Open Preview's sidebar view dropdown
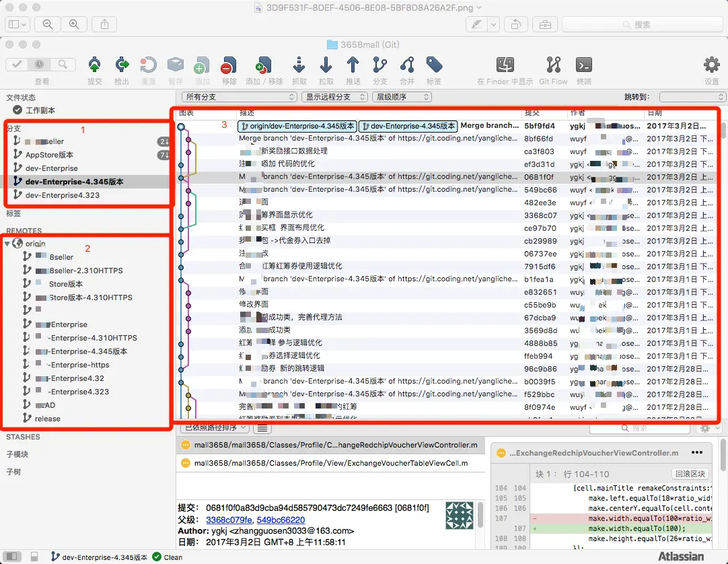 pos(17,24)
